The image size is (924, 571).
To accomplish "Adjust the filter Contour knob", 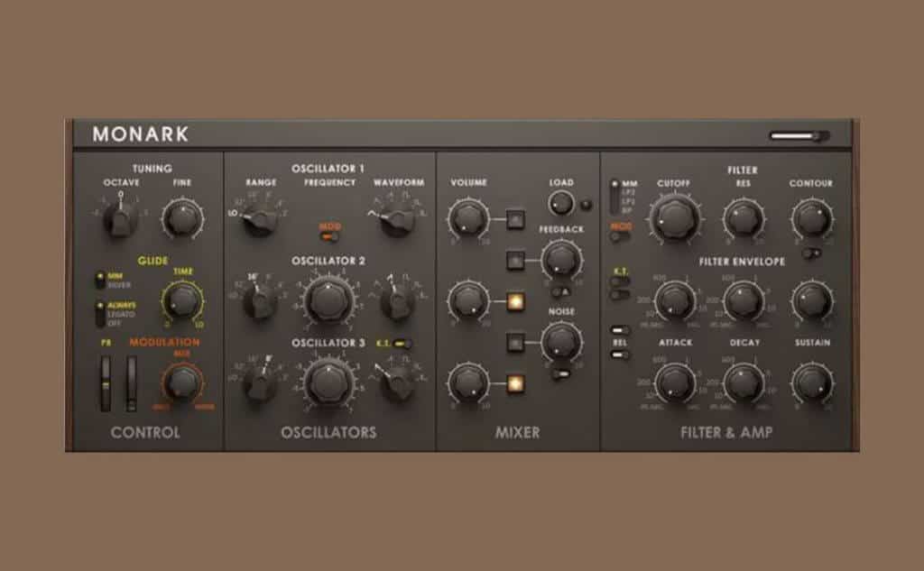I will 812,219.
